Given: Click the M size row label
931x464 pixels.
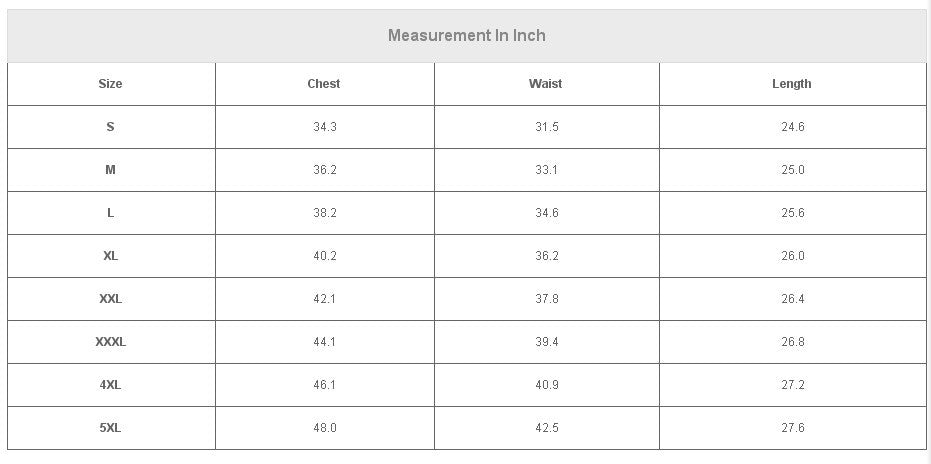Looking at the screenshot, I should (x=110, y=170).
